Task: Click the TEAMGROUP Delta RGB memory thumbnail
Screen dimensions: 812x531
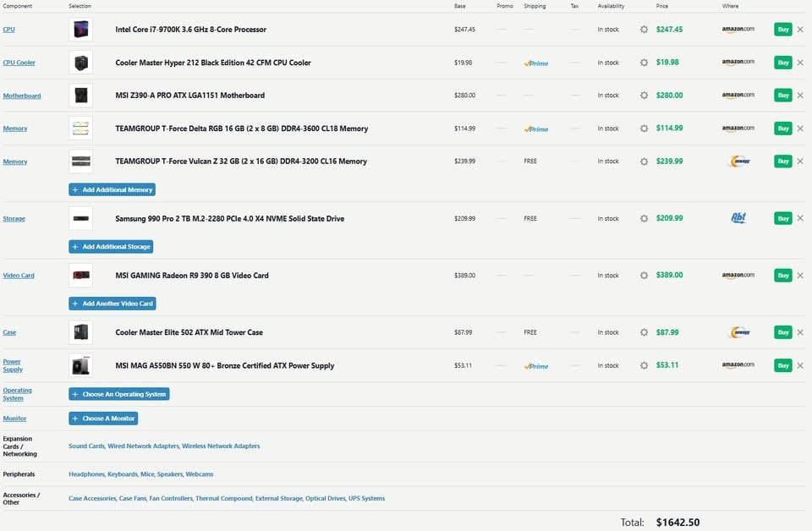Action: tap(80, 129)
